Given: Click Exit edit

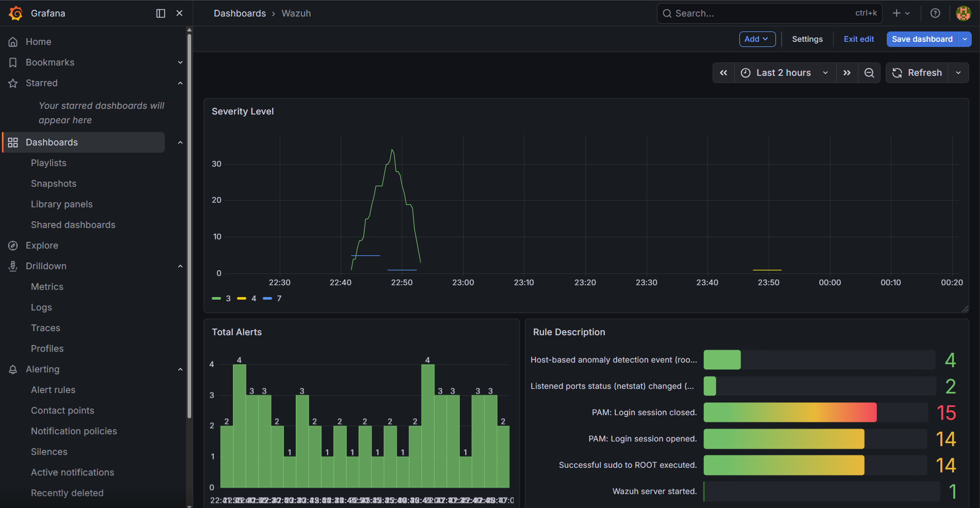Looking at the screenshot, I should click(x=858, y=39).
